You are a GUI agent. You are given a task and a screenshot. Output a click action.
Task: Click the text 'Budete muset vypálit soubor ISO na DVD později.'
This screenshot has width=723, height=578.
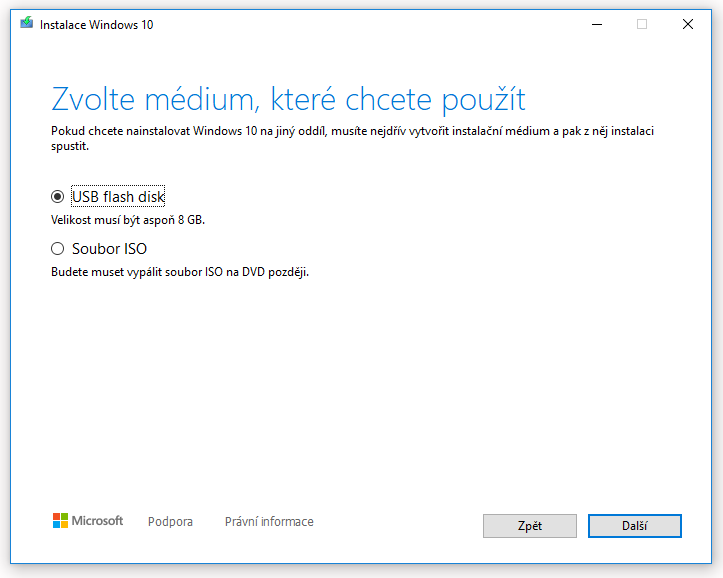(x=180, y=272)
